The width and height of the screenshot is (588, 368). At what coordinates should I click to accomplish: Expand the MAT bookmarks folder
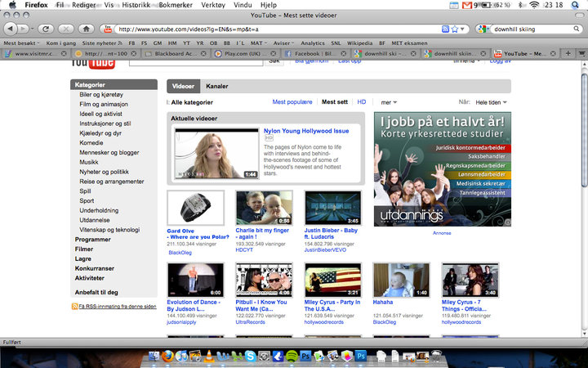tap(259, 43)
